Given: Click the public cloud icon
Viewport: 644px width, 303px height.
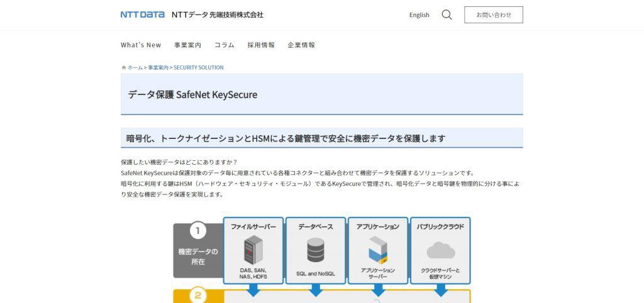Looking at the screenshot, I should coord(441,250).
